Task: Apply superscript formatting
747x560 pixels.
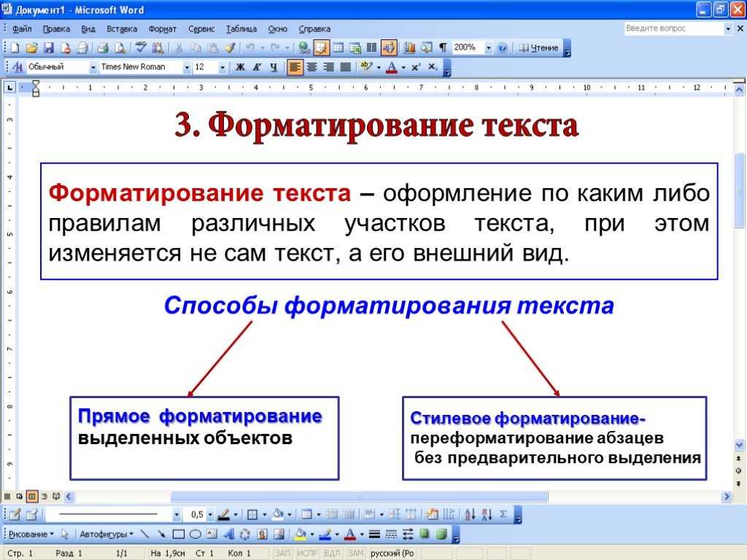Action: point(415,67)
